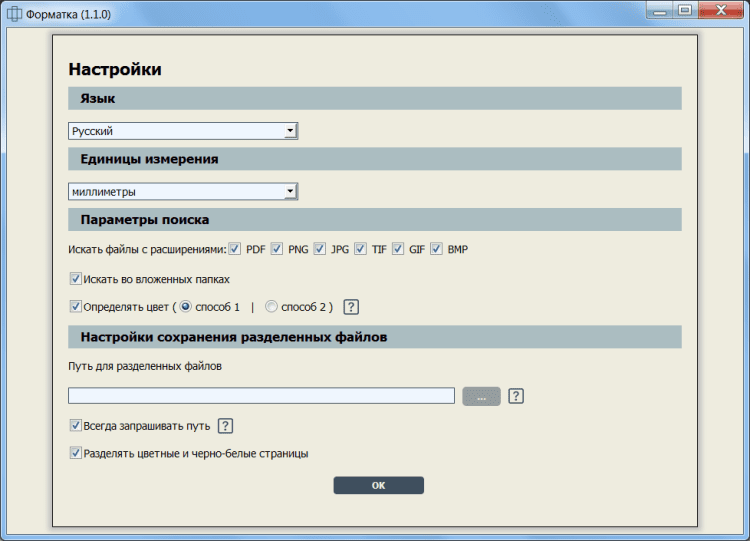Click help icon beside the path browse button
Screen dimensions: 750x541
516,396
